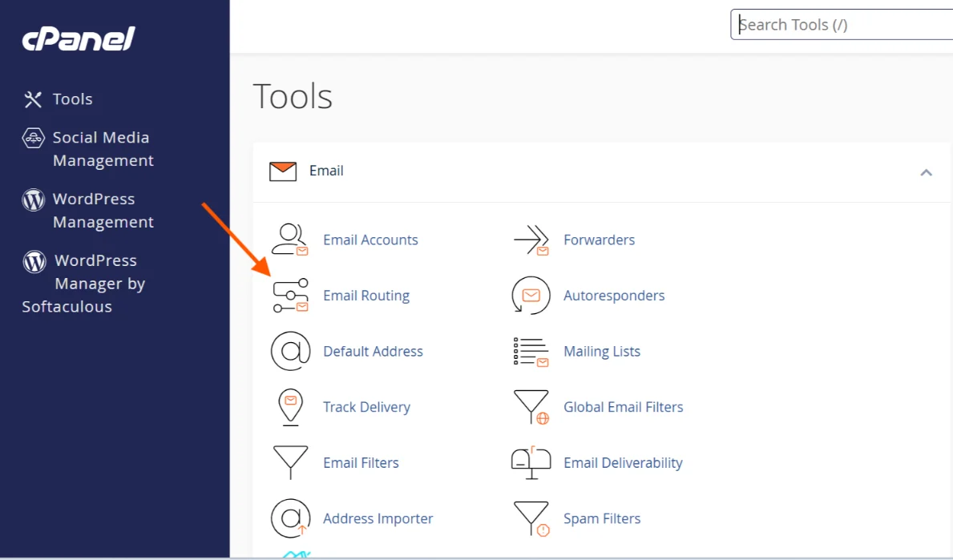
Task: Click the Email section envelope icon
Action: pos(283,171)
